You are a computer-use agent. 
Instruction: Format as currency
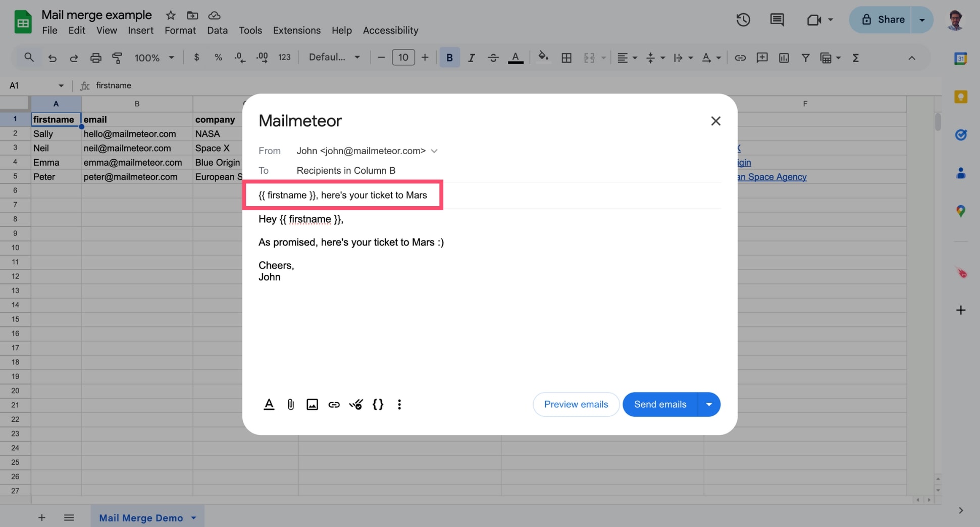(196, 58)
